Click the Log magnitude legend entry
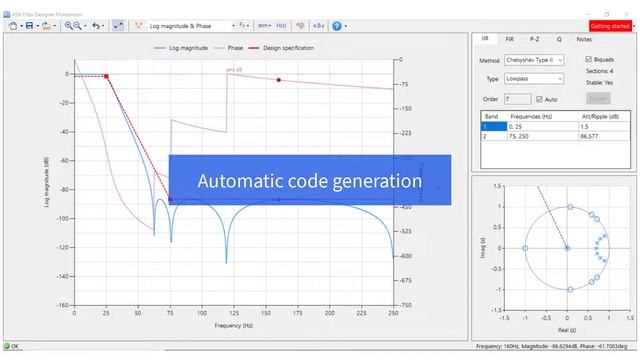The image size is (640, 360). pos(181,48)
